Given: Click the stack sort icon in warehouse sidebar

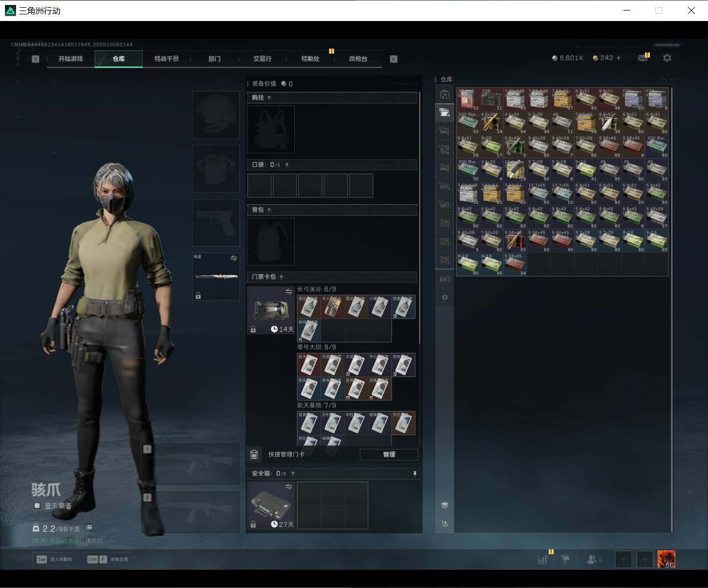Looking at the screenshot, I should pos(445,505).
